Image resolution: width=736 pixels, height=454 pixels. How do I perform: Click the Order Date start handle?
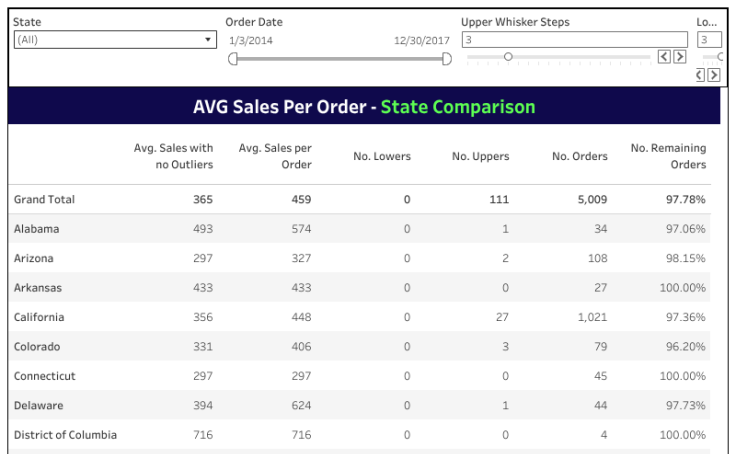coord(233,59)
